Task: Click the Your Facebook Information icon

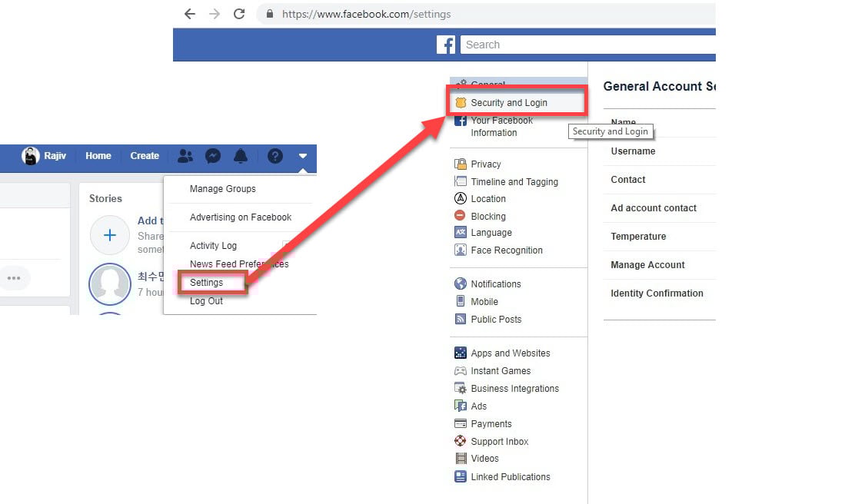Action: click(461, 121)
